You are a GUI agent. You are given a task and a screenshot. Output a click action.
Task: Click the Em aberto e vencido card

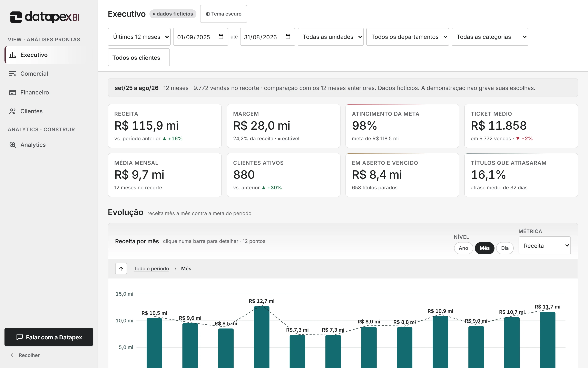coord(402,175)
